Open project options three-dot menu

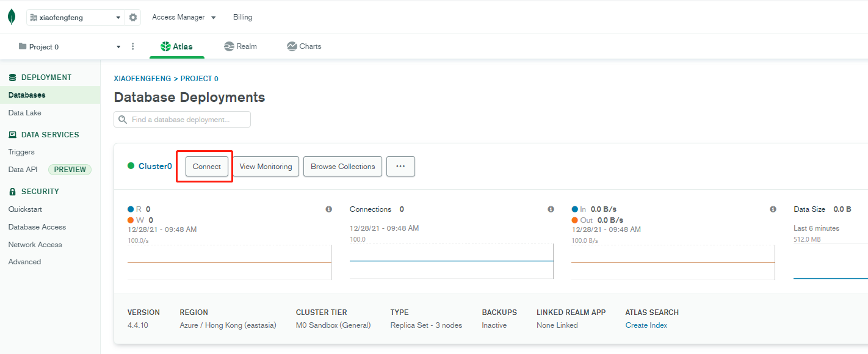(133, 46)
